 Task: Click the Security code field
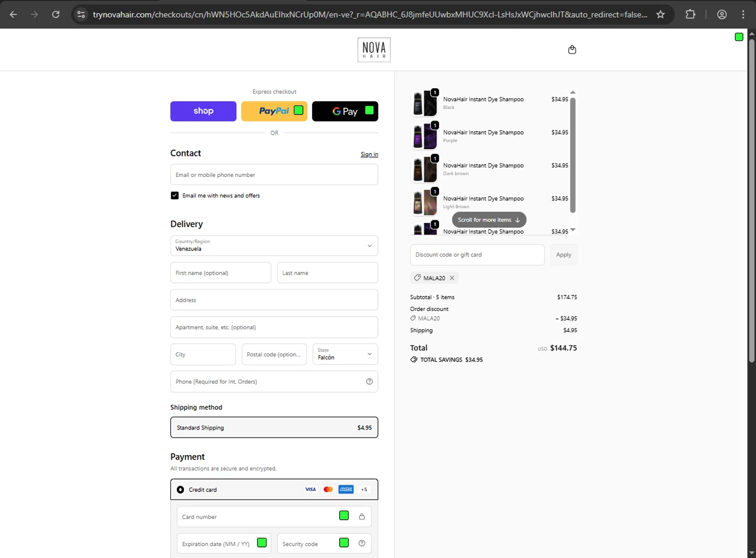[325, 544]
